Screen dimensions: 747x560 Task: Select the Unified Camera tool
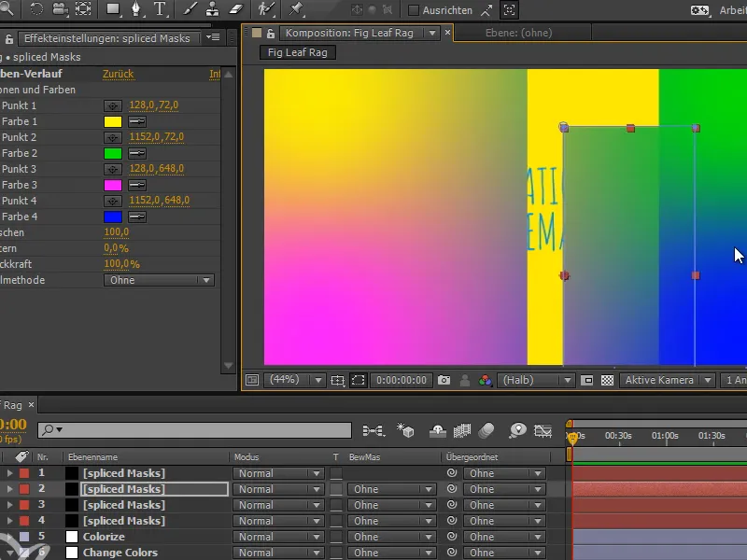click(x=60, y=8)
